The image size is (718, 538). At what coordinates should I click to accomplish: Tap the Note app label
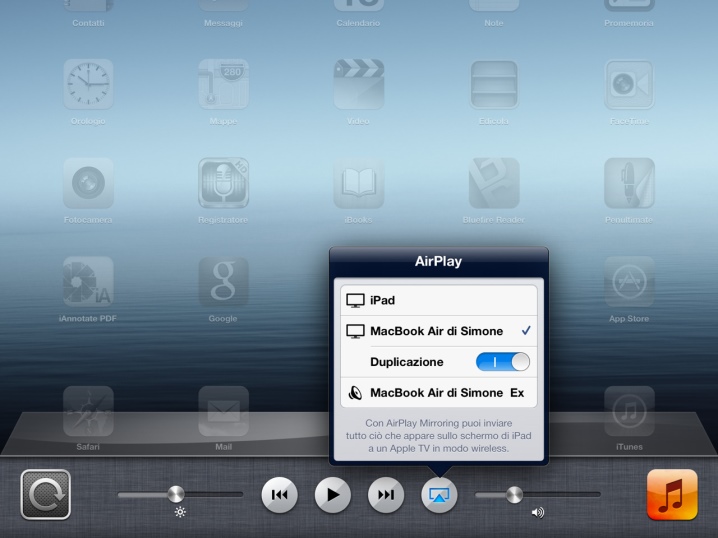click(494, 23)
